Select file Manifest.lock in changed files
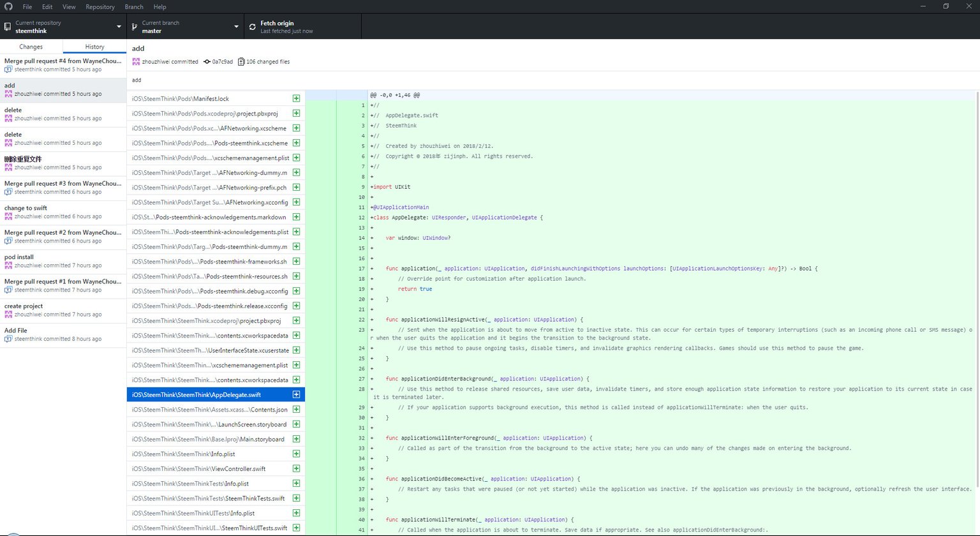Viewport: 980px width, 536px height. 216,98
